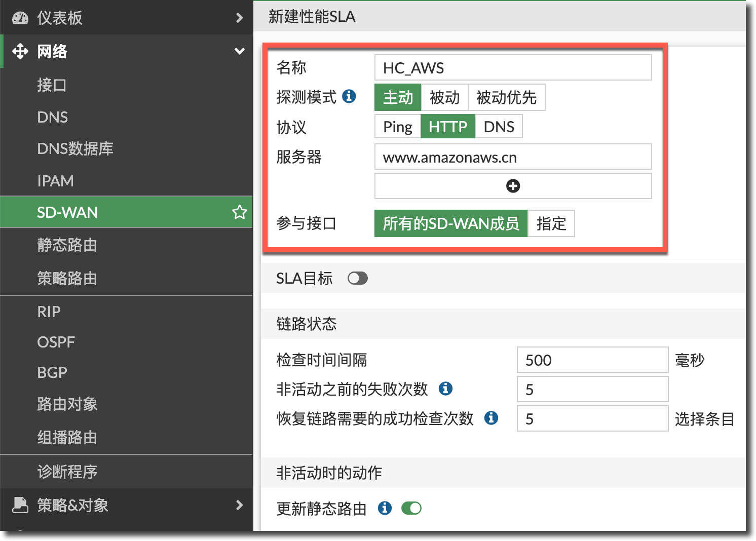Screen dimensions: 756x541
Task: Select the 被动 probe mode option
Action: (444, 97)
